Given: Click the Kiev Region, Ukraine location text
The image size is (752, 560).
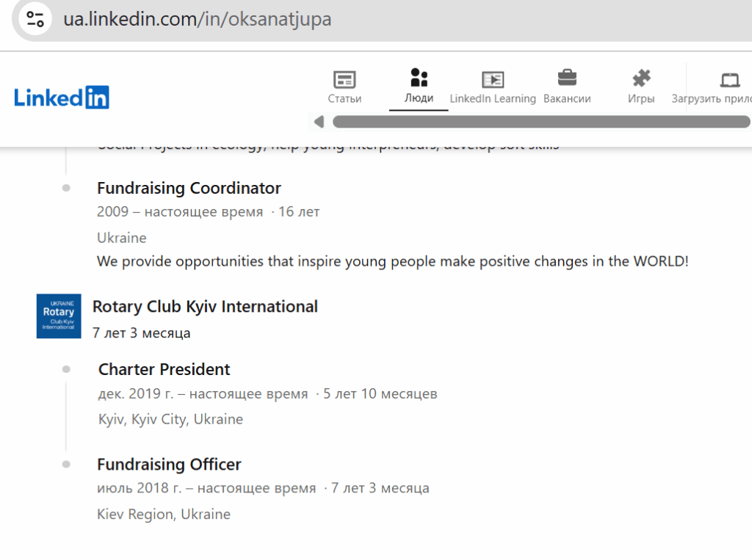Looking at the screenshot, I should pos(163,514).
